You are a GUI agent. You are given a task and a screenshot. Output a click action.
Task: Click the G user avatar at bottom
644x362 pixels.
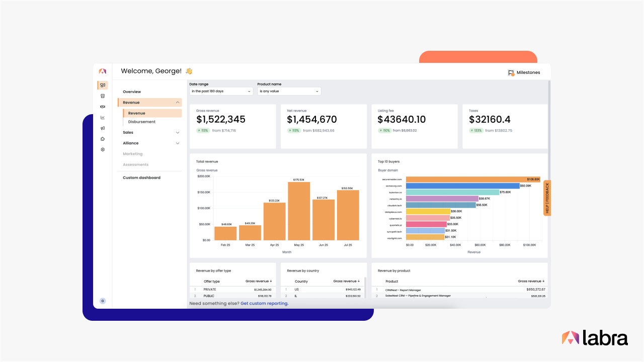click(x=103, y=301)
